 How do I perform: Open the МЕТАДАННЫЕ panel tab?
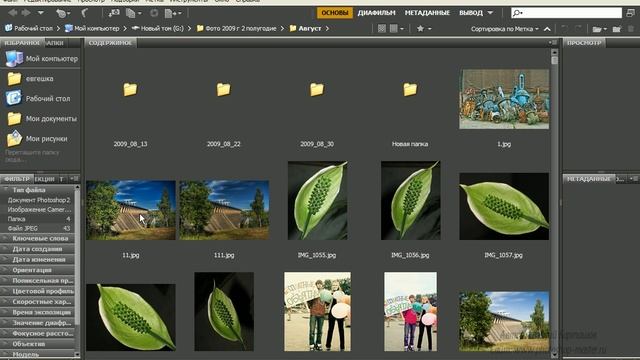(x=588, y=179)
